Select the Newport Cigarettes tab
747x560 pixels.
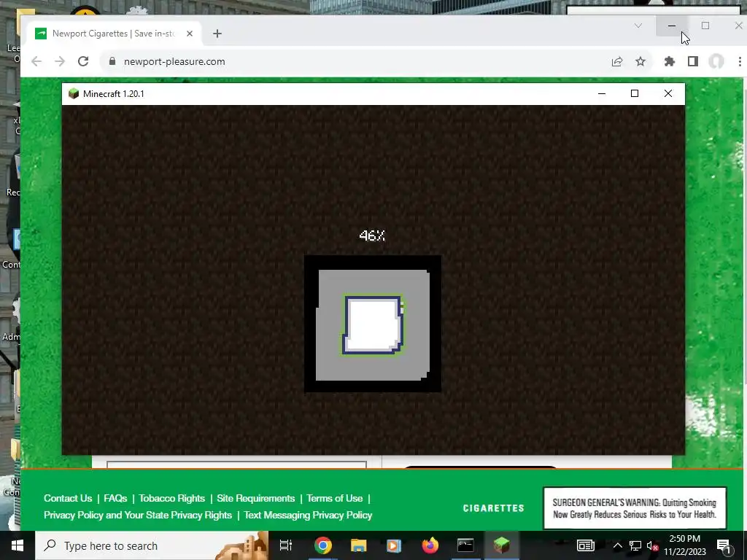pos(115,34)
